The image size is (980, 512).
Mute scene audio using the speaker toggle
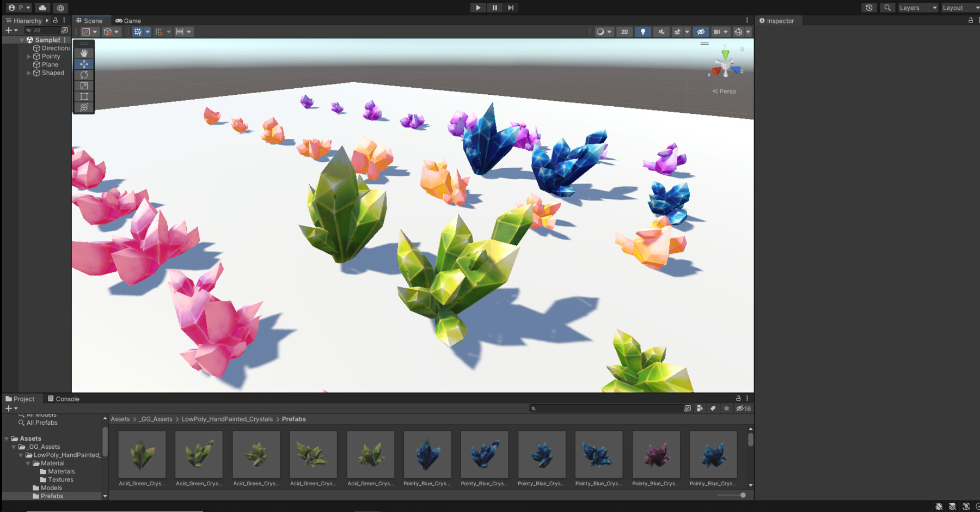click(660, 32)
